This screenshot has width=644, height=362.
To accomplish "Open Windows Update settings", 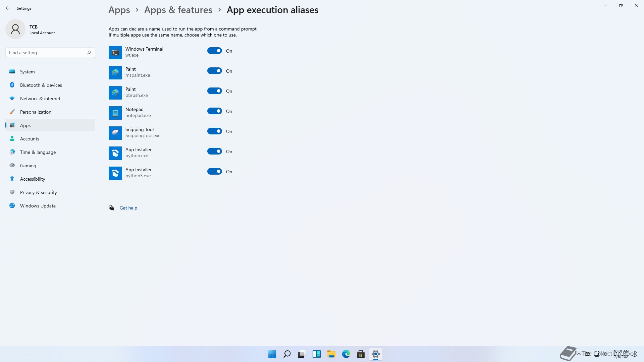I will [x=50, y=205].
